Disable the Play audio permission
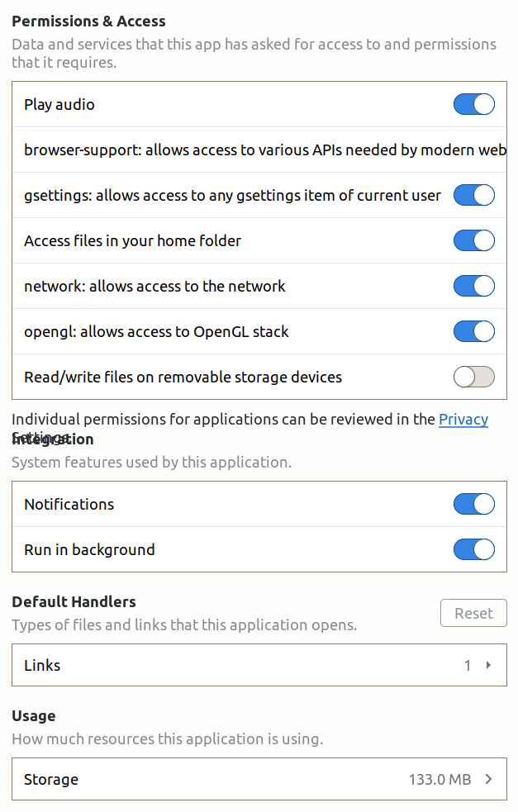 (x=473, y=104)
